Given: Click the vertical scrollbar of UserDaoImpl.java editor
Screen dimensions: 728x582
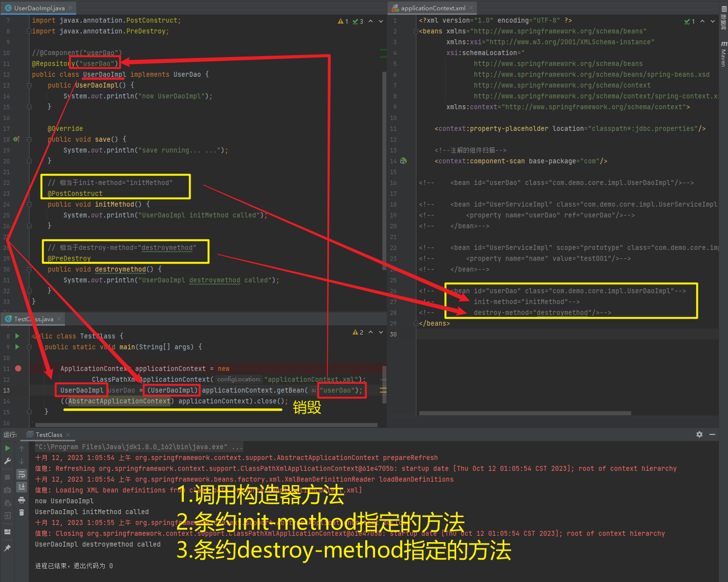Looking at the screenshot, I should point(384,171).
